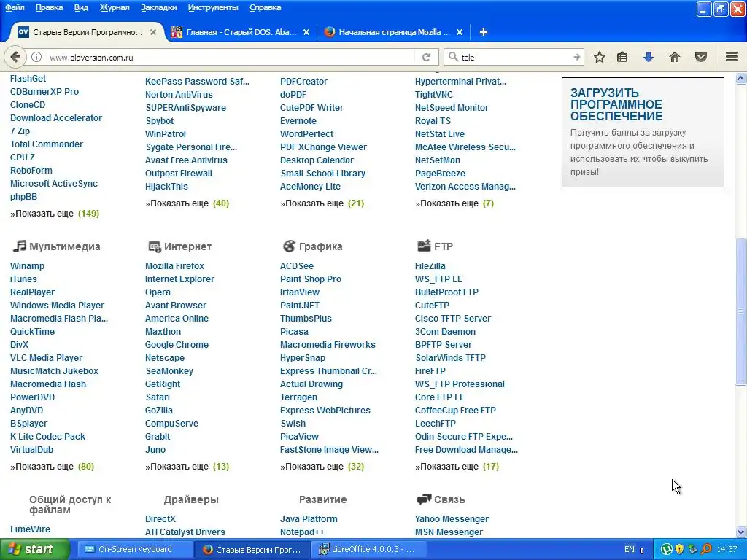Image resolution: width=747 pixels, height=560 pixels.
Task: Click the Загрузить программное обеспечение banner
Action: [x=643, y=133]
